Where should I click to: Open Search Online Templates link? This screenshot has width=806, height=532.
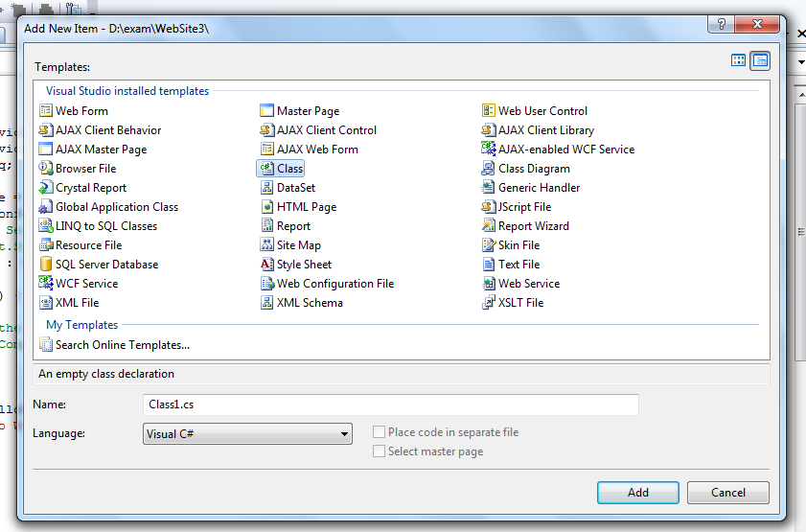(123, 345)
